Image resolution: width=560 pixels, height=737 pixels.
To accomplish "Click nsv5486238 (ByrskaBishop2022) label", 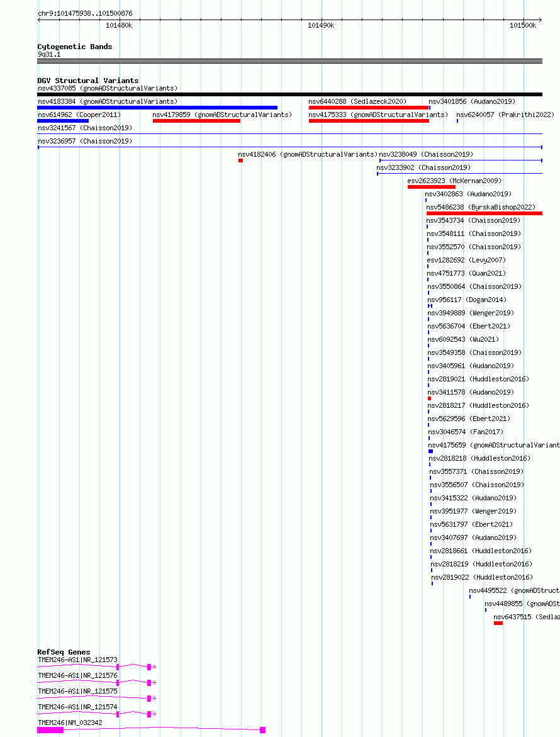I will point(481,207).
